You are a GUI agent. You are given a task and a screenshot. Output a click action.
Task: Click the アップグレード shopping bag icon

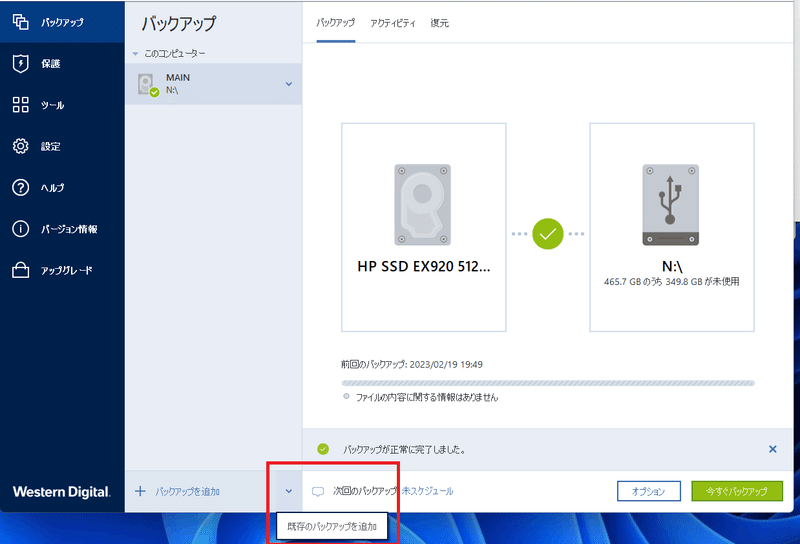point(20,270)
